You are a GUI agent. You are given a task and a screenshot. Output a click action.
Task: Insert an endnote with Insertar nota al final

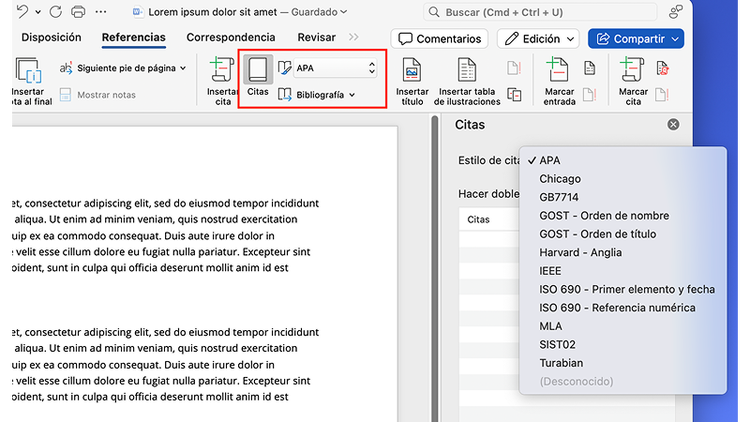pyautogui.click(x=31, y=80)
